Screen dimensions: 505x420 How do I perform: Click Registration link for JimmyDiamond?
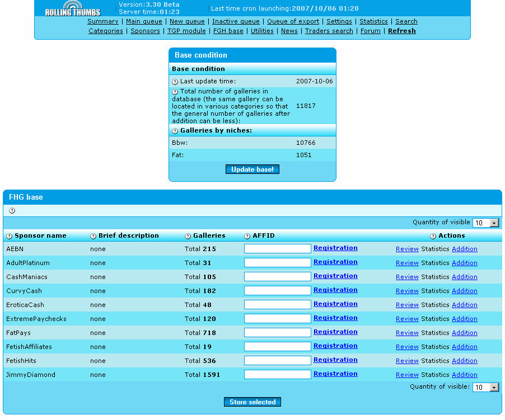335,374
